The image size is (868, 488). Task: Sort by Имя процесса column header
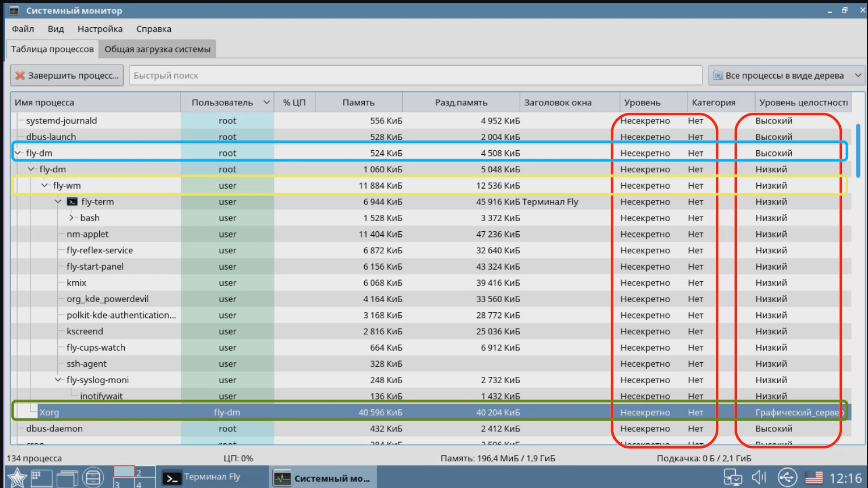(x=95, y=103)
